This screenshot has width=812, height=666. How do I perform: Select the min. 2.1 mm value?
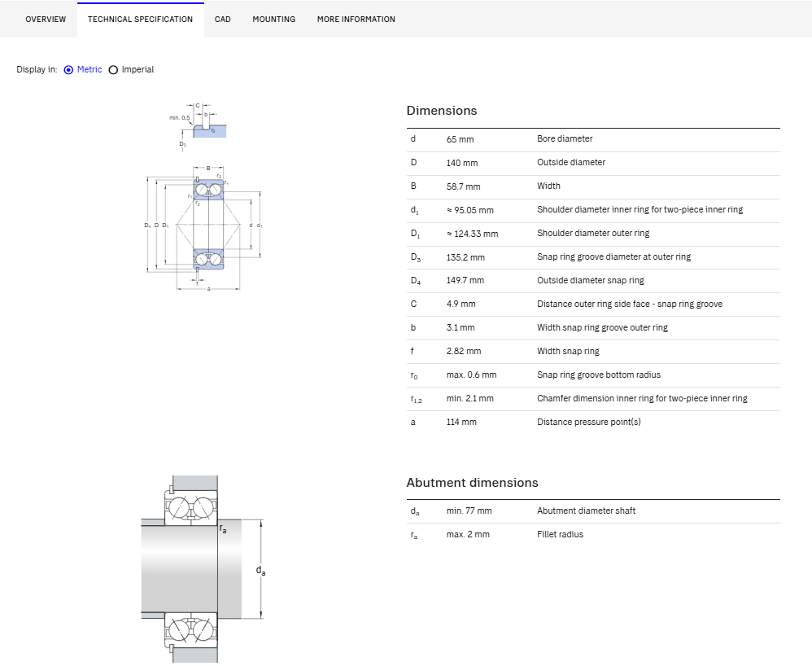(469, 399)
